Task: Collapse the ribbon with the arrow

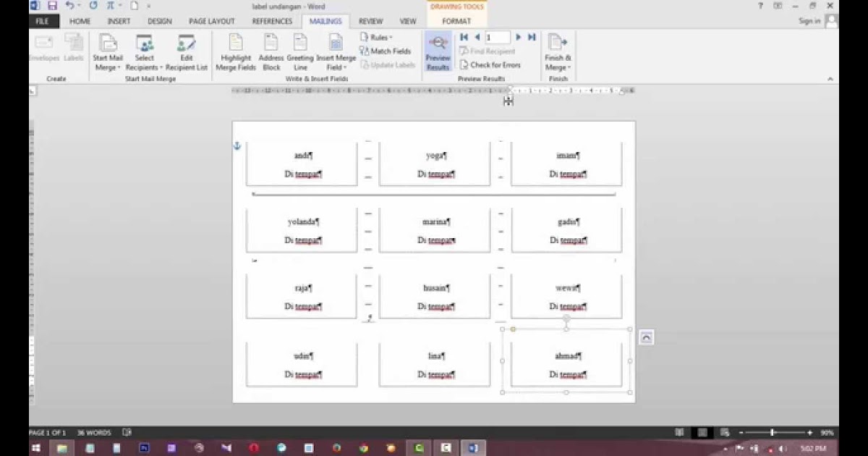Action: click(830, 79)
